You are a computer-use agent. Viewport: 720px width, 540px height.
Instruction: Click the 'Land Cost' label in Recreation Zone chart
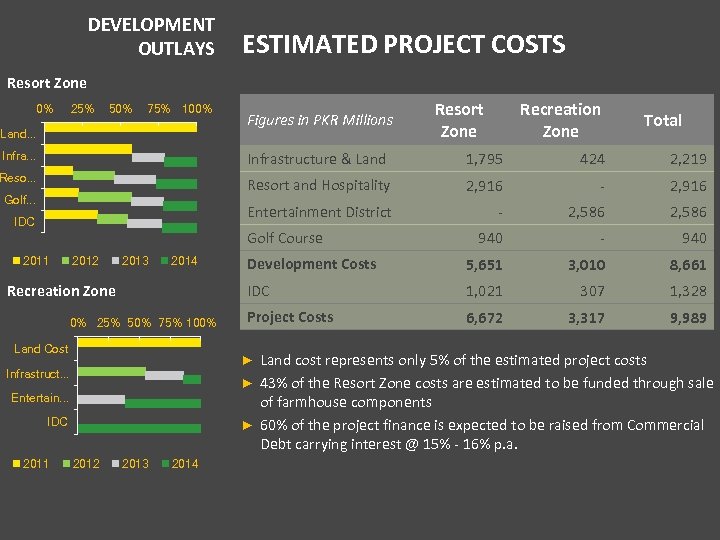(x=41, y=349)
